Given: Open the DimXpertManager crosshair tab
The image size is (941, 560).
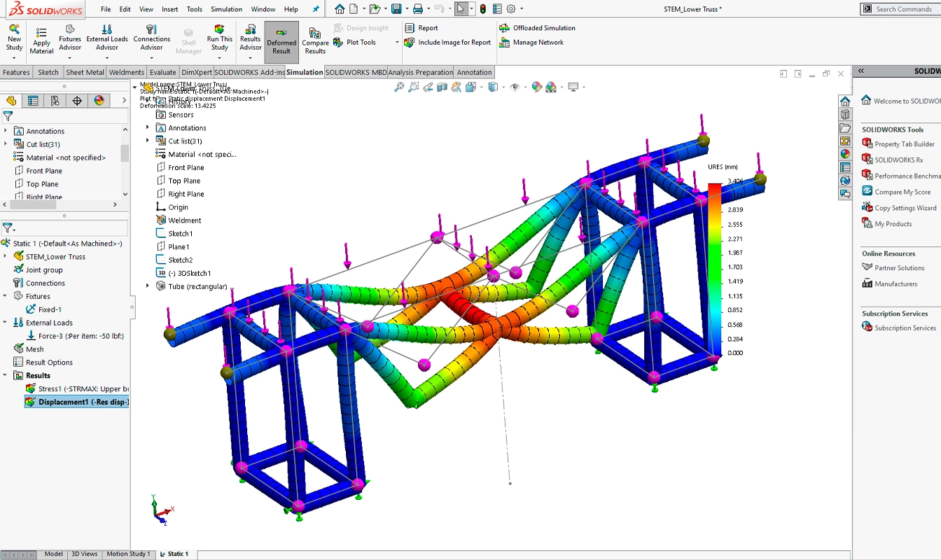Looking at the screenshot, I should tap(77, 101).
